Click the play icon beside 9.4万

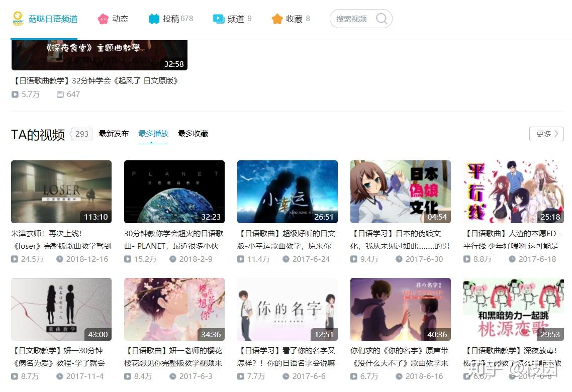point(353,259)
